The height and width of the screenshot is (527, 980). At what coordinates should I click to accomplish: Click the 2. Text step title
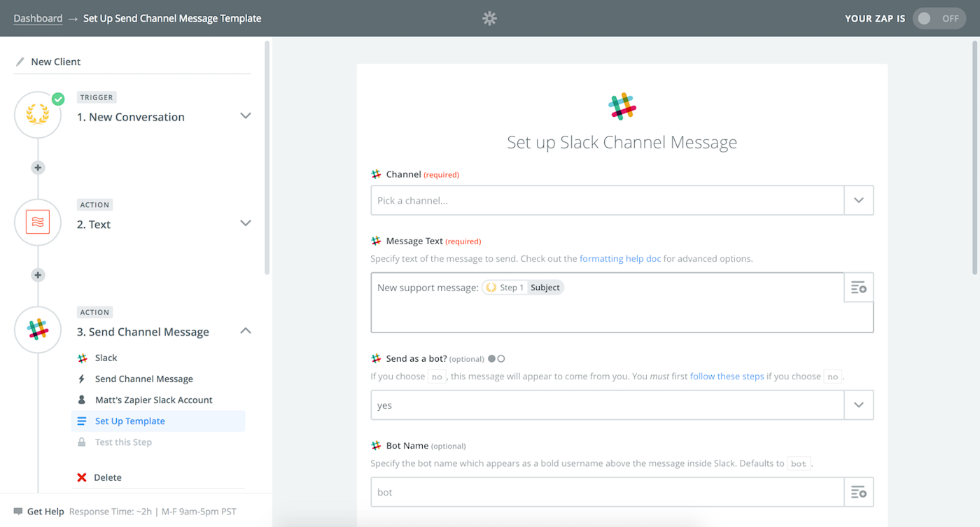click(94, 225)
